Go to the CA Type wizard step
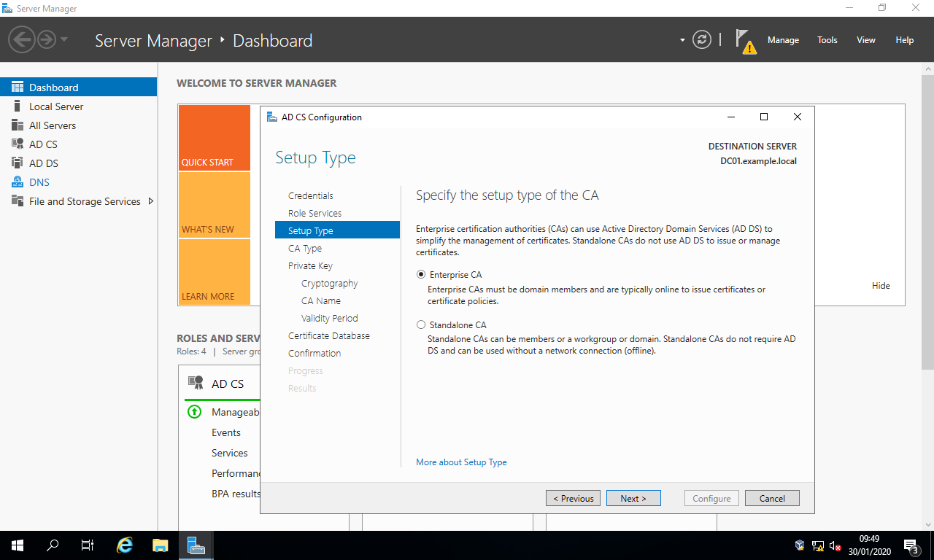The image size is (934, 560). tap(305, 249)
